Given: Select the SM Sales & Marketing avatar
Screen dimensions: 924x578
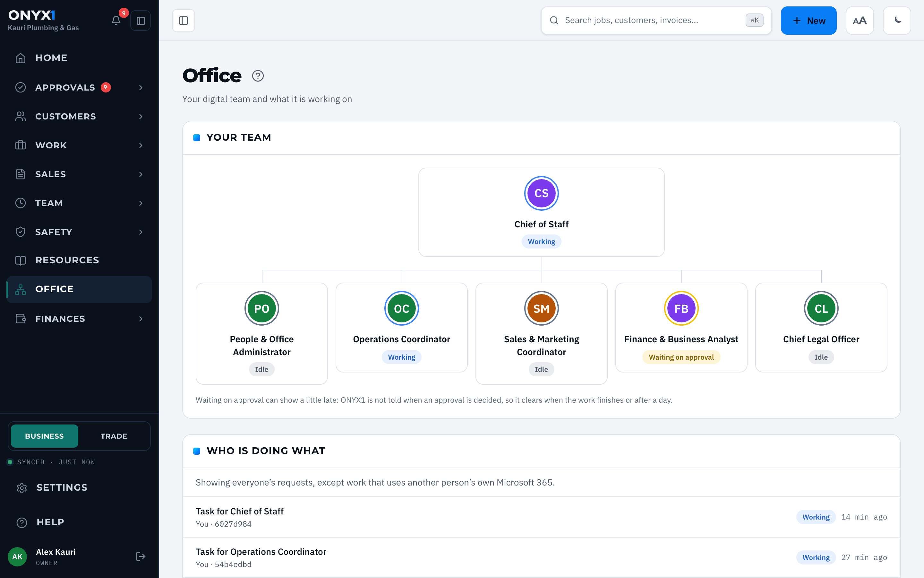Looking at the screenshot, I should pyautogui.click(x=542, y=309).
